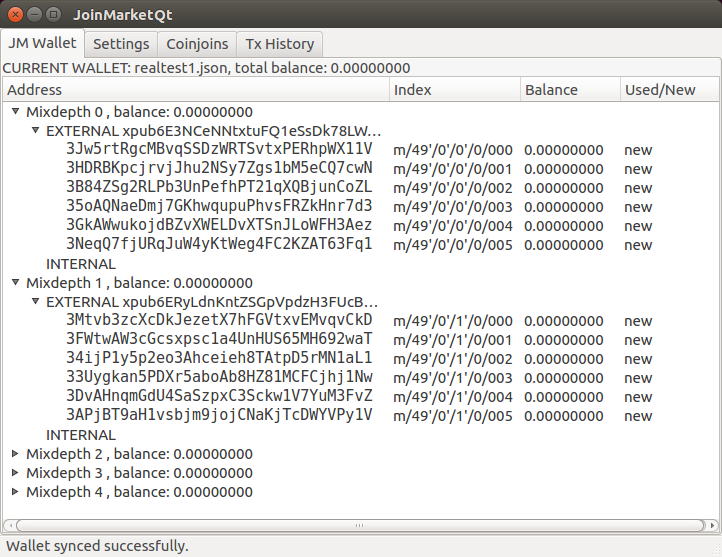722x557 pixels.
Task: Collapse EXTERNAL branch under Mixdepth 1
Action: point(36,302)
